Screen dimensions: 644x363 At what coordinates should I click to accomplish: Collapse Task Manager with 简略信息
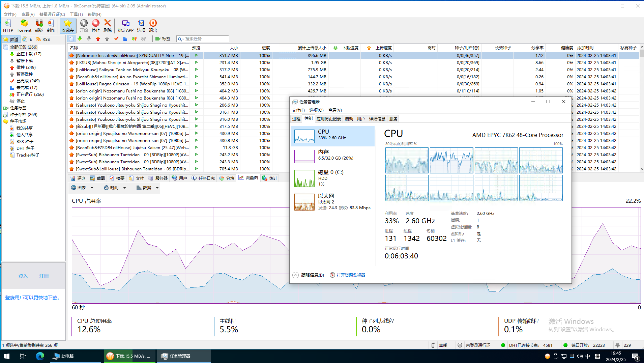pos(309,275)
